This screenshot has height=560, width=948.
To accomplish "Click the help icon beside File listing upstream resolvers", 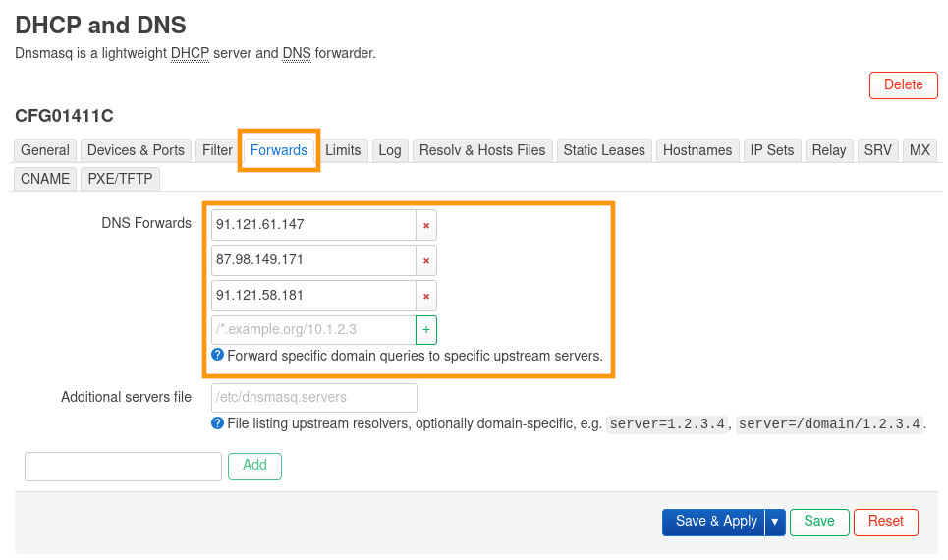I will tap(217, 423).
